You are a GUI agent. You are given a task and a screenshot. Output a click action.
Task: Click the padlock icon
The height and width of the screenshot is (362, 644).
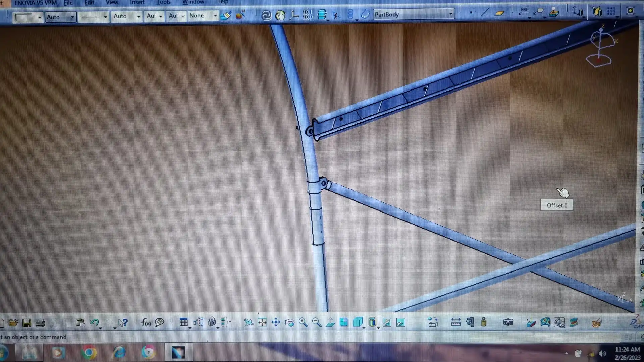[x=212, y=322]
